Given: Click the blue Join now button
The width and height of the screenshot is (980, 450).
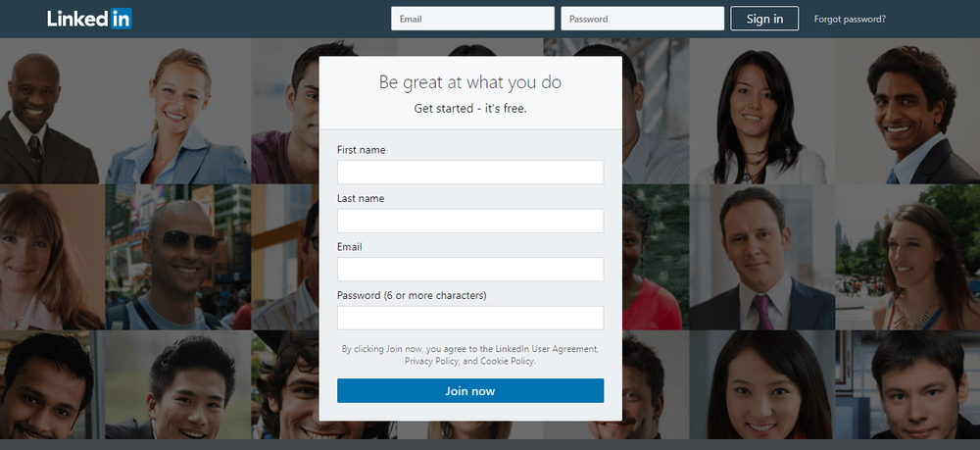Looking at the screenshot, I should 470,390.
